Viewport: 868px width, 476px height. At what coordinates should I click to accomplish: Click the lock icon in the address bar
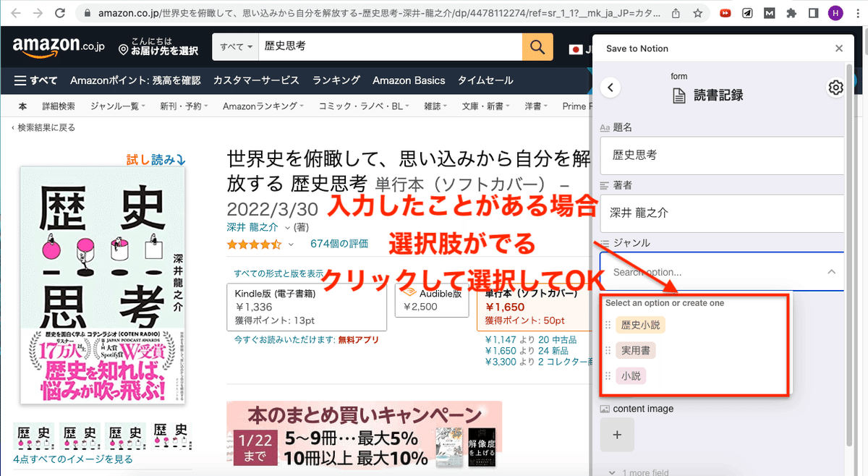pyautogui.click(x=88, y=13)
